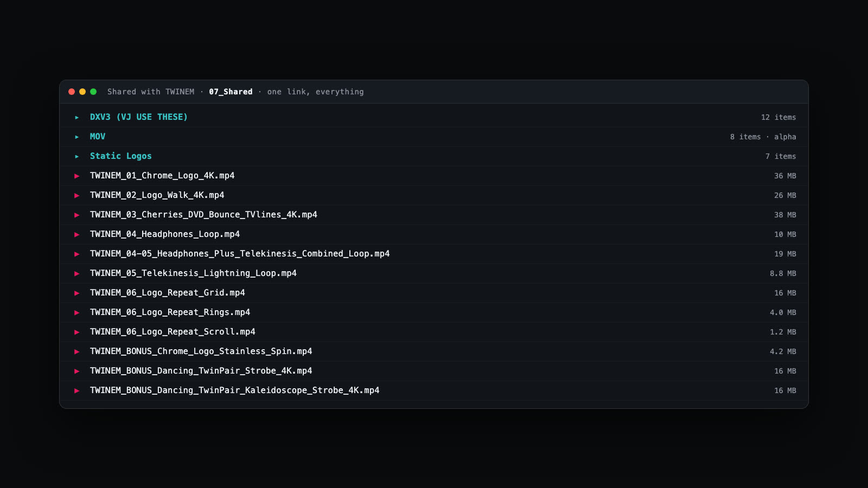Click play icon beside TWINEM_BONUS_Dancing_TwinPair_Kaleidoscope_Strobe_4K.mp4
868x488 pixels.
coord(77,390)
